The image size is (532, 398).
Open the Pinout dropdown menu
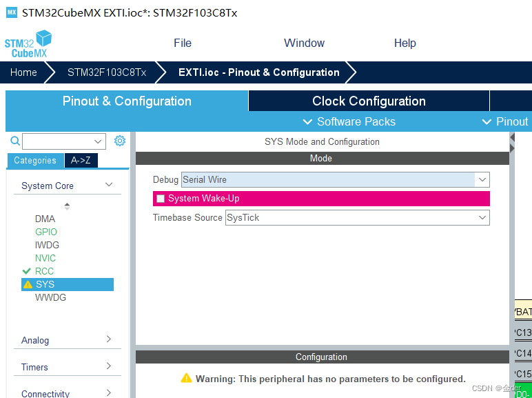coord(506,121)
